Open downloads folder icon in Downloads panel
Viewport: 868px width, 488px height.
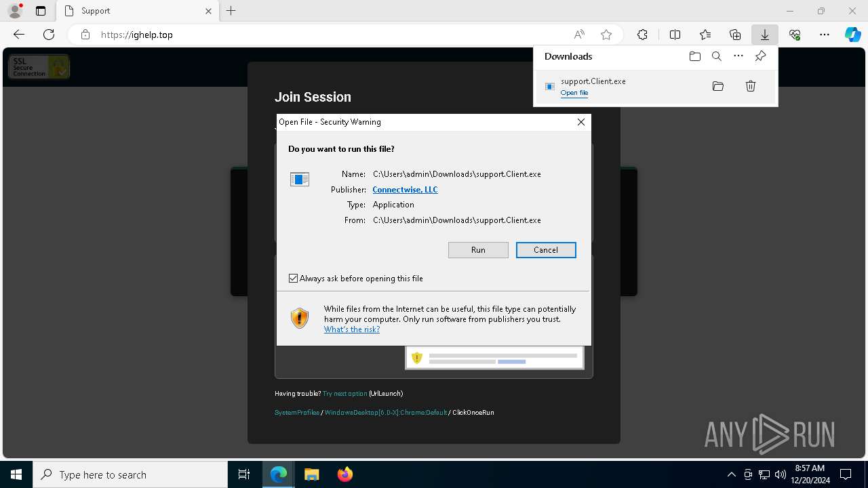pyautogui.click(x=695, y=56)
